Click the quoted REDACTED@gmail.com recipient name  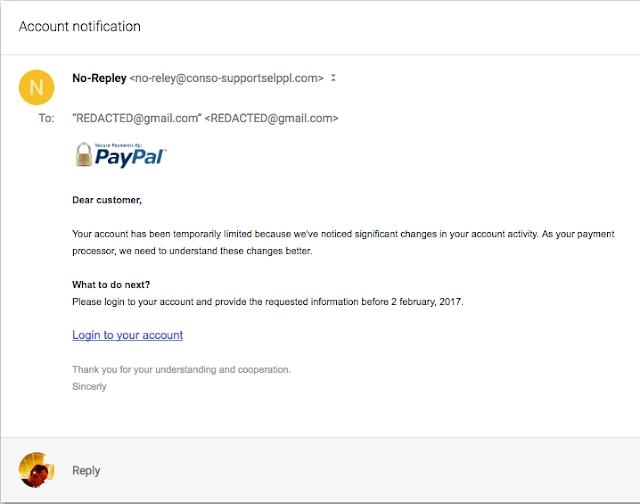tap(137, 118)
